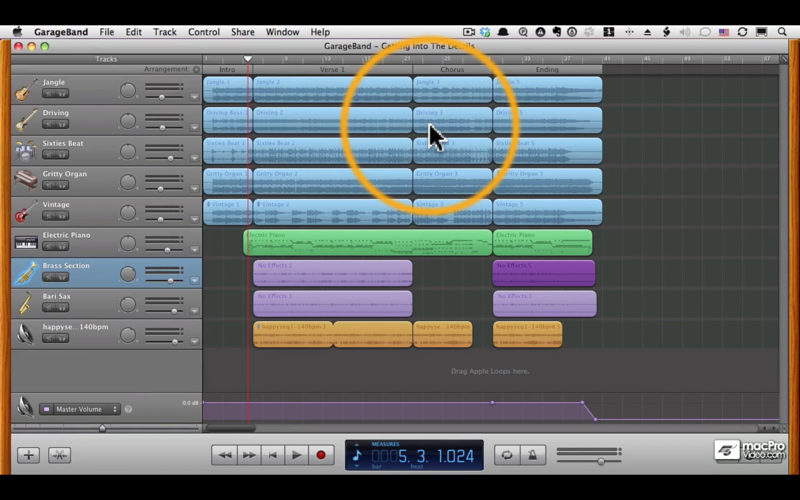Toggle the cycle loop region button

pos(506,455)
